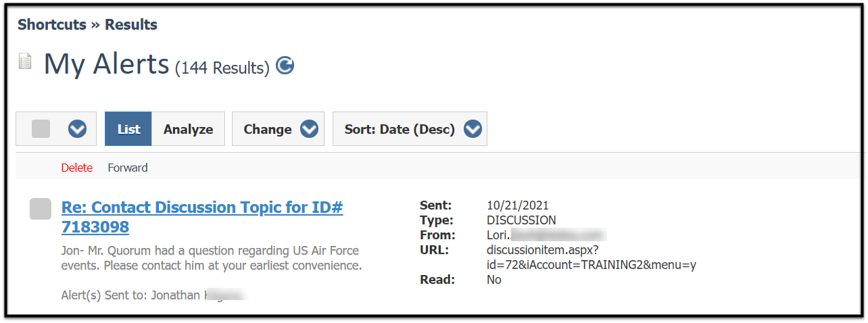
Task: Delete the selected alerts
Action: pos(77,168)
